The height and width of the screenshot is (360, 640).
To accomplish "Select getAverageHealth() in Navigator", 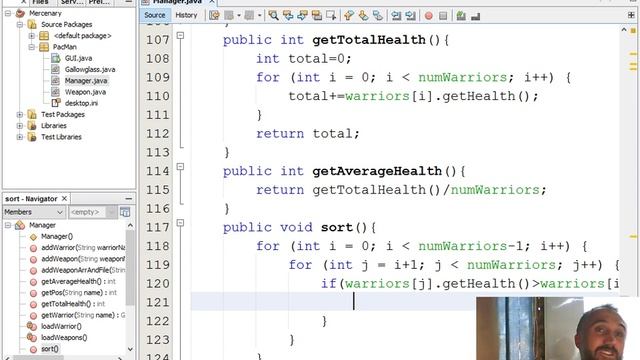I will (x=78, y=282).
